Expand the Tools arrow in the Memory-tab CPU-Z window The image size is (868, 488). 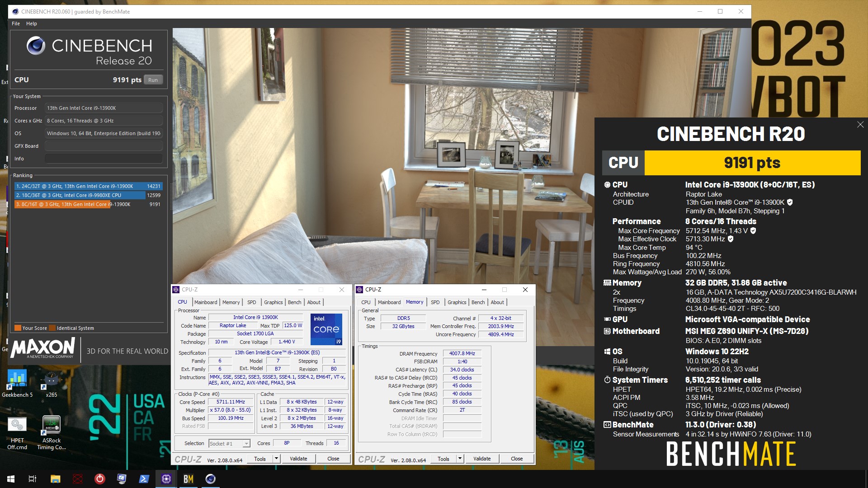point(460,459)
